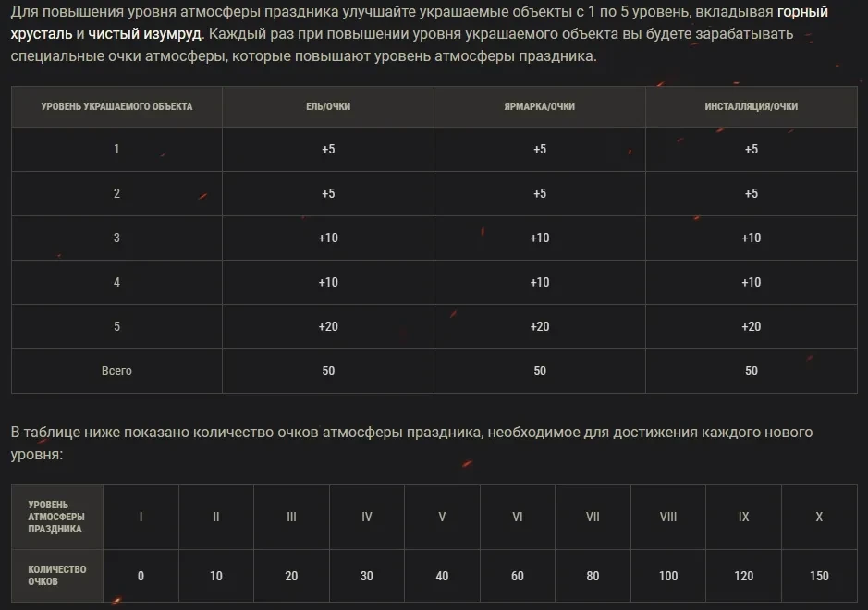Screen dimensions: 868x610
Task: Click the "Уровень атмосферы праздника" row header
Action: (56, 517)
